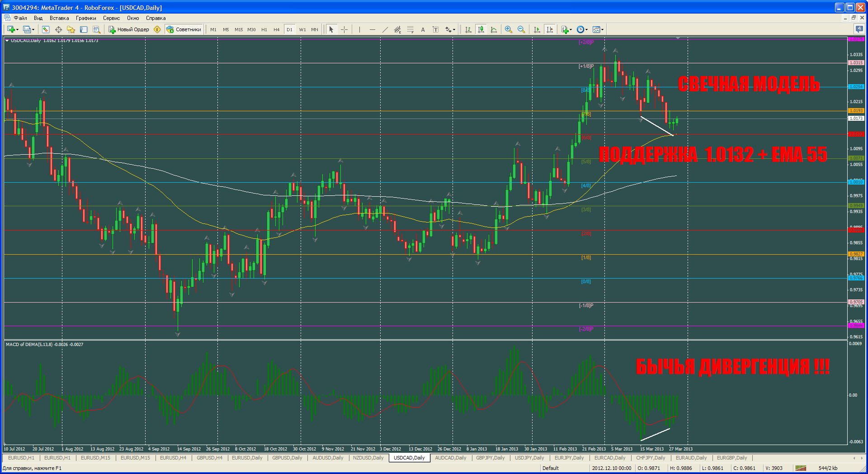Click the connection status 544/2 kb

pos(828,468)
